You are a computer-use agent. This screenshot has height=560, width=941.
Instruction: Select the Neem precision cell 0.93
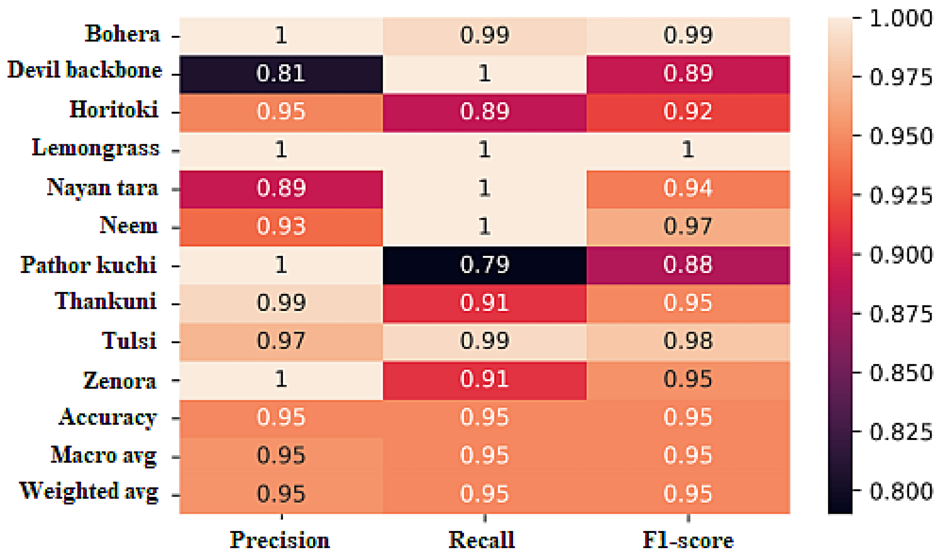[281, 226]
